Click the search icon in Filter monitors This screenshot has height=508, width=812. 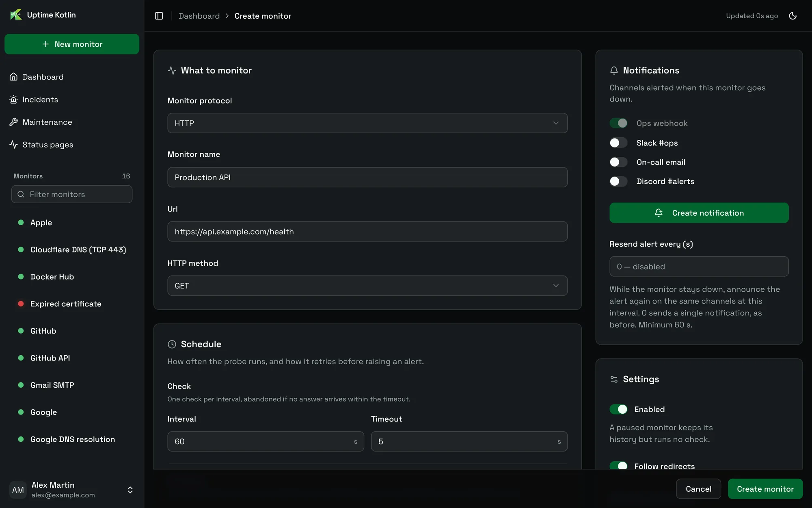[x=21, y=194]
